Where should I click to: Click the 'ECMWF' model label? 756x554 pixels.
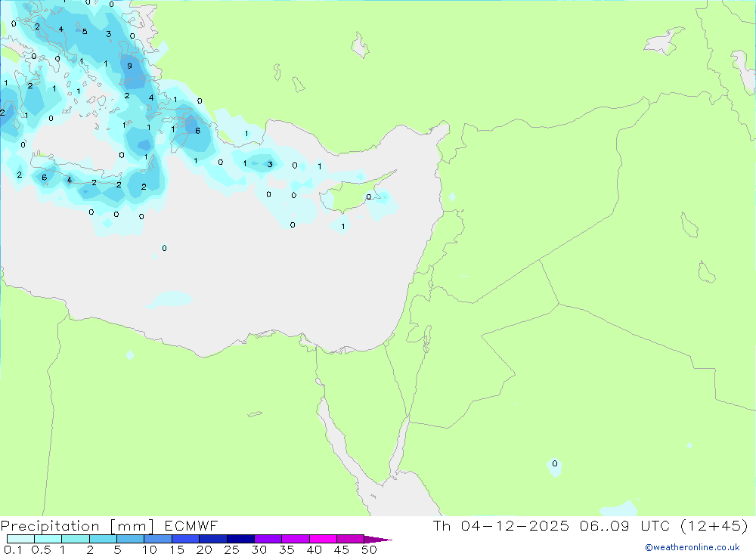tap(191, 526)
